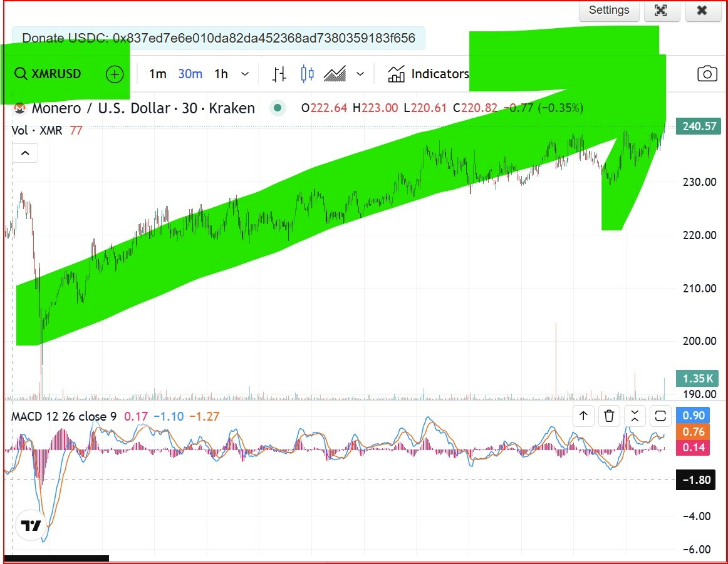Select the 30m timeframe
Screen dimensions: 728x564
pos(190,74)
